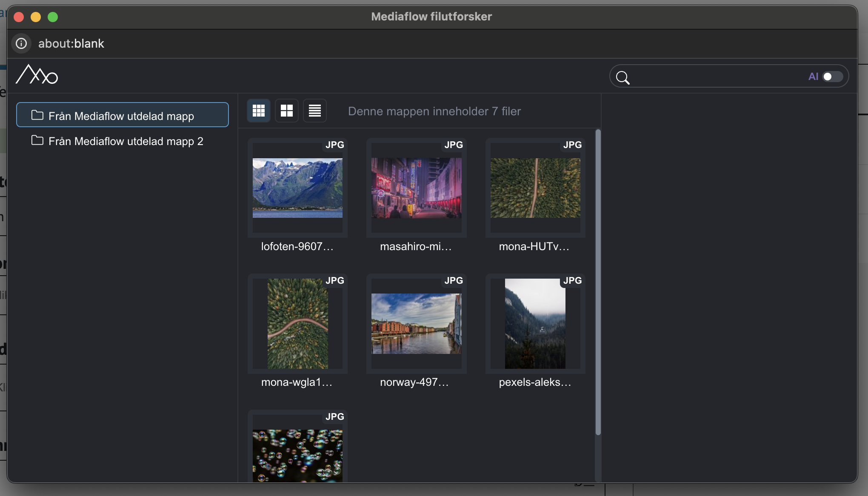Image resolution: width=868 pixels, height=496 pixels.
Task: Click the lofoten-9607… file name
Action: [x=297, y=246]
